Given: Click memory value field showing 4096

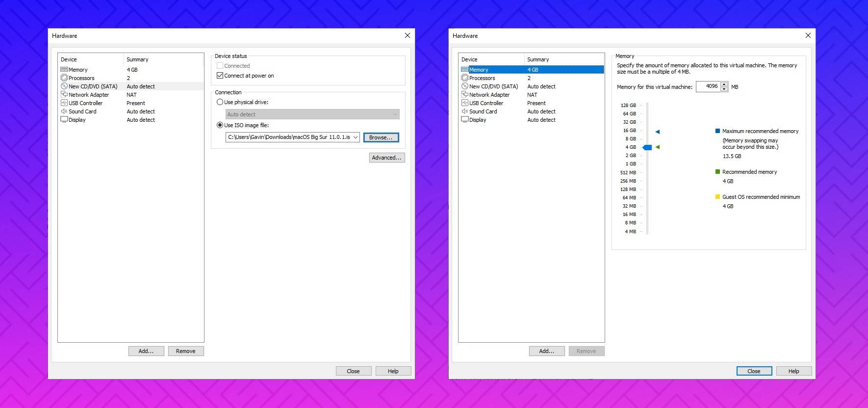Looking at the screenshot, I should pos(709,86).
